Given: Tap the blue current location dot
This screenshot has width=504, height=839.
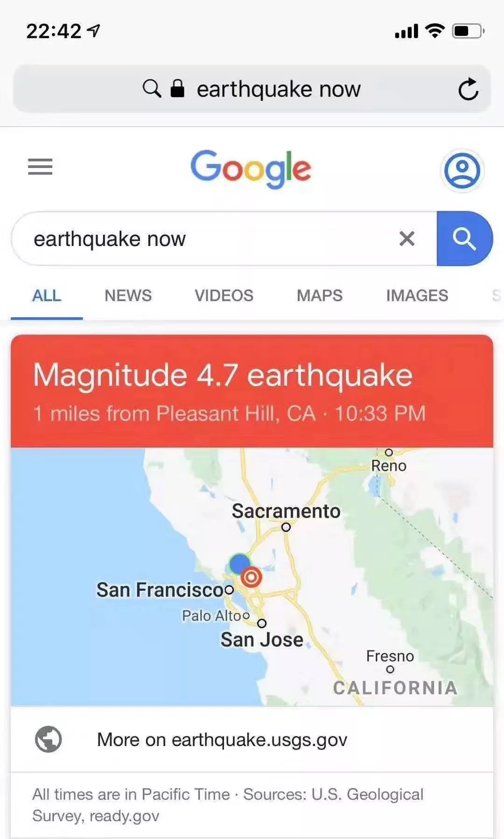Looking at the screenshot, I should click(x=239, y=563).
